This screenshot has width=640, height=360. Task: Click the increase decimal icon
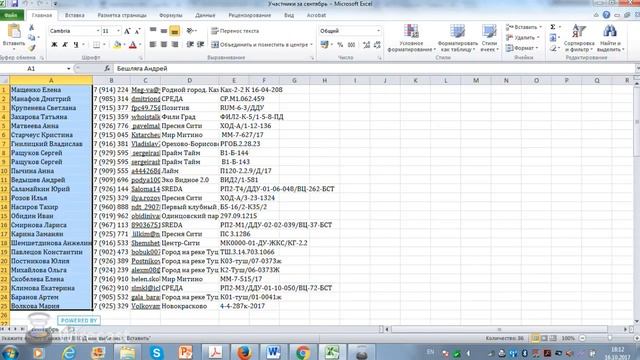(366, 45)
